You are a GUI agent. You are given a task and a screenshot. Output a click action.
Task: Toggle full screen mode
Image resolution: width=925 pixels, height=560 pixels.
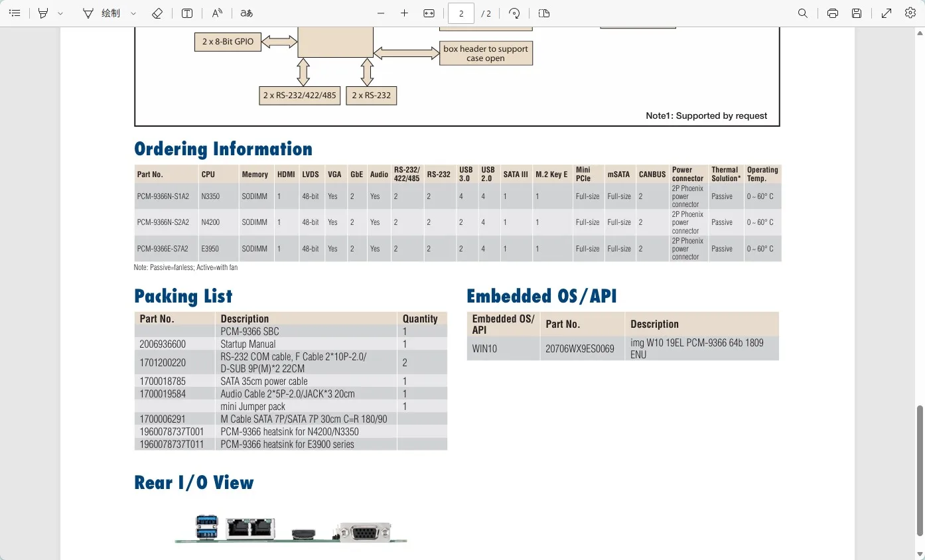[887, 13]
